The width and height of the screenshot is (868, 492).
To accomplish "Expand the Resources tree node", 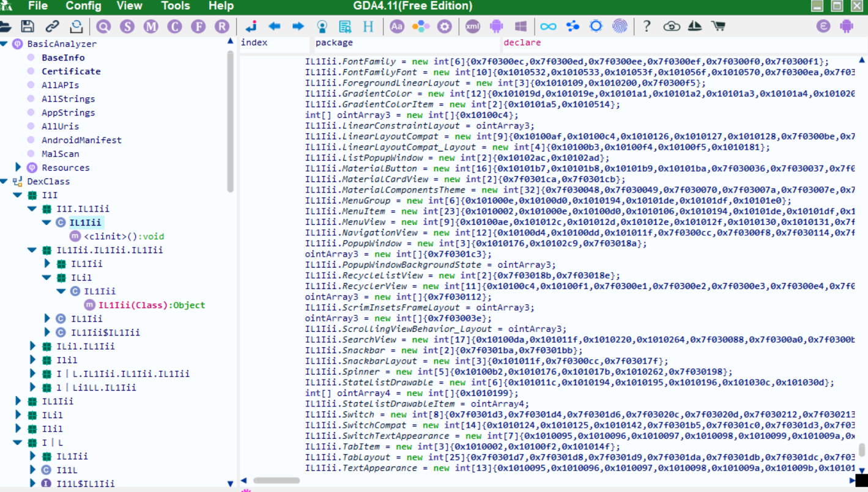I will [x=18, y=167].
